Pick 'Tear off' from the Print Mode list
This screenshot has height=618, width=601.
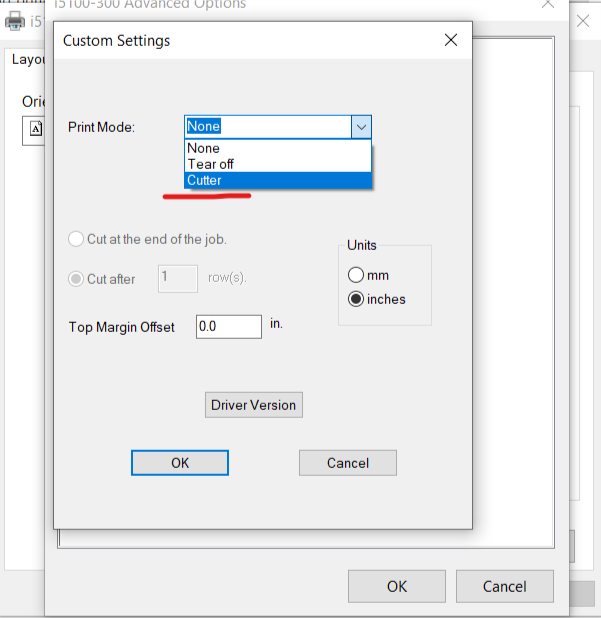(278, 164)
